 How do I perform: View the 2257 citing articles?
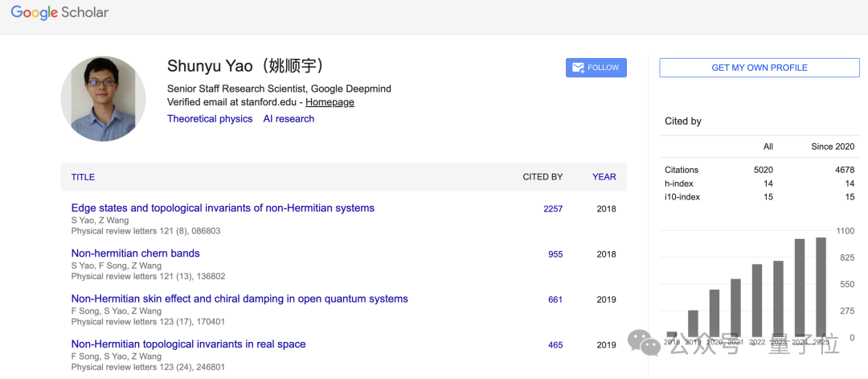click(x=553, y=209)
